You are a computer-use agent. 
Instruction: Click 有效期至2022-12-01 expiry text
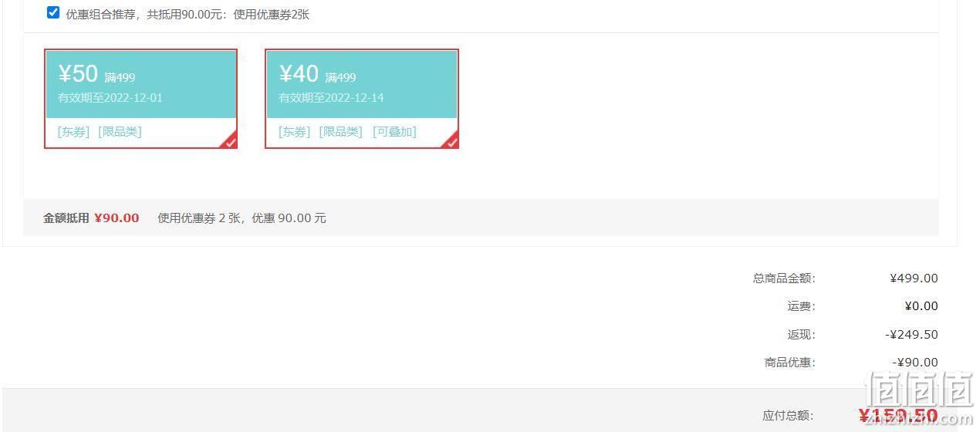tap(110, 98)
